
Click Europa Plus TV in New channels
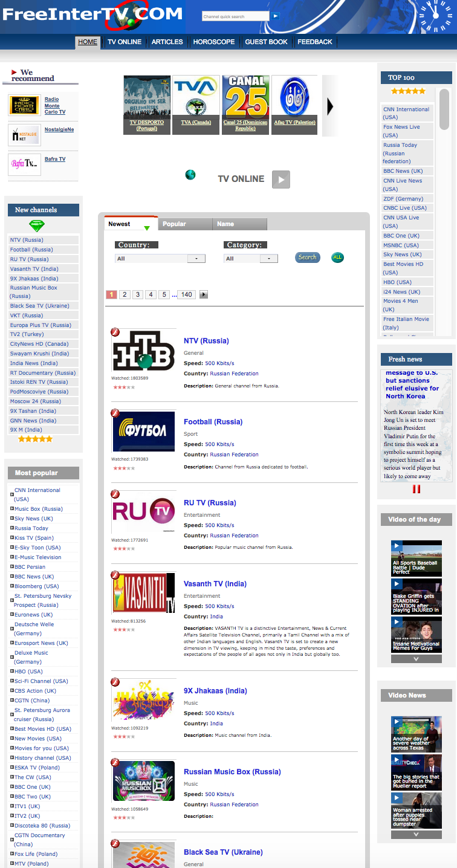tap(41, 325)
